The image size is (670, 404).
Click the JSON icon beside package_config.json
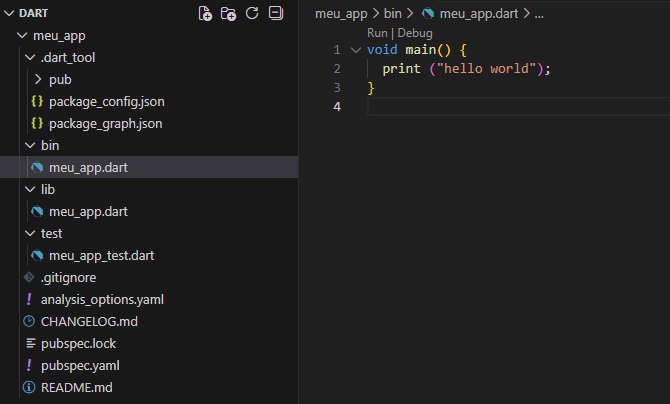pos(37,101)
